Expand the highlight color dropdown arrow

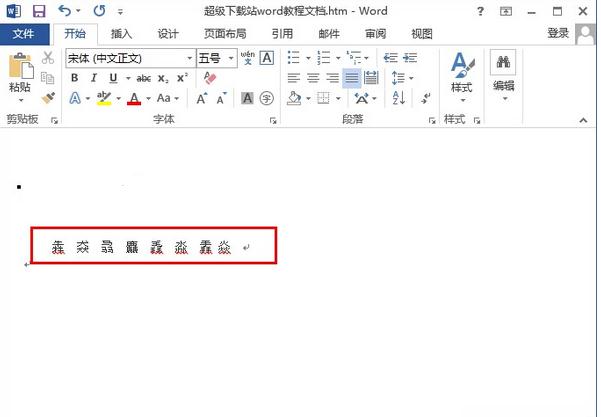pyautogui.click(x=119, y=99)
